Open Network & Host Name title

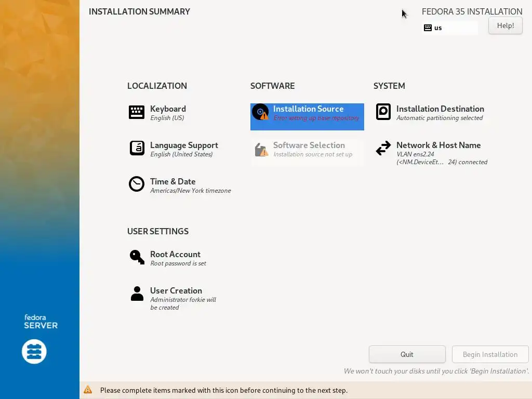point(438,145)
